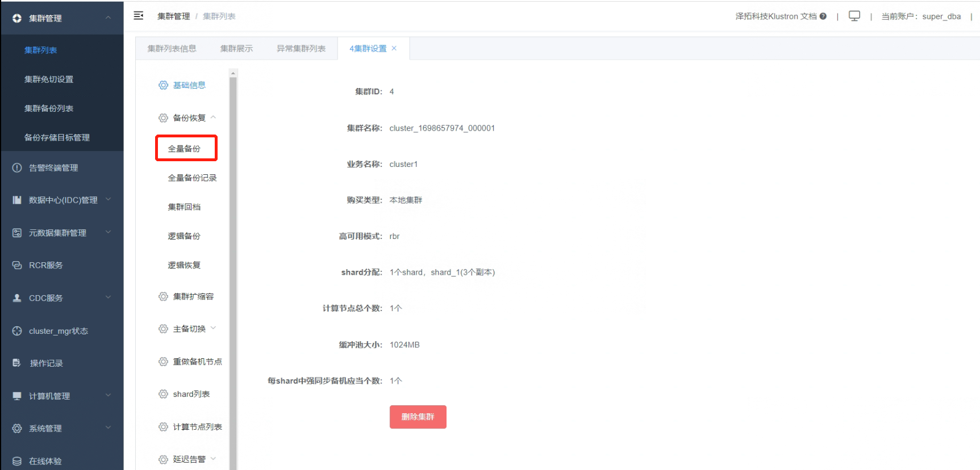Screen dimensions: 980x470
Task: Click the sidebar collapse hamburger icon
Action: [139, 16]
